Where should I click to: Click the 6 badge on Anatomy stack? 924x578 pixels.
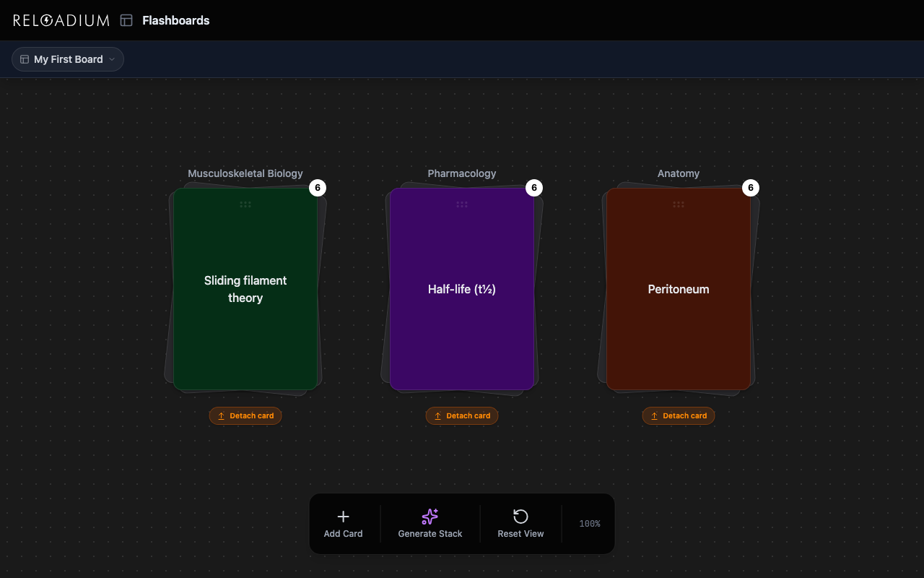[x=750, y=187]
